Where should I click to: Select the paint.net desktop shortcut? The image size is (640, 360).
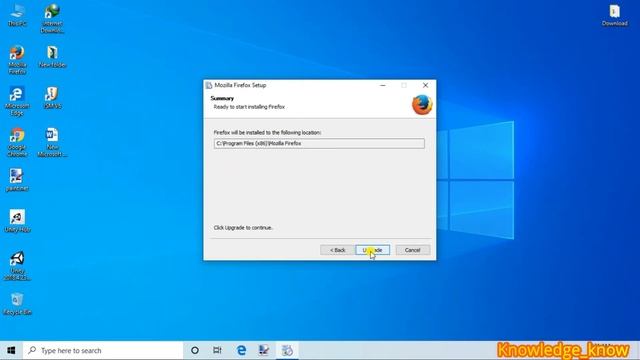point(17,180)
